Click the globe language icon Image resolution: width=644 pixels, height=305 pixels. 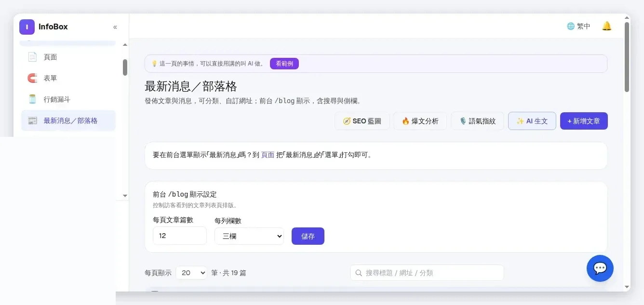571,26
